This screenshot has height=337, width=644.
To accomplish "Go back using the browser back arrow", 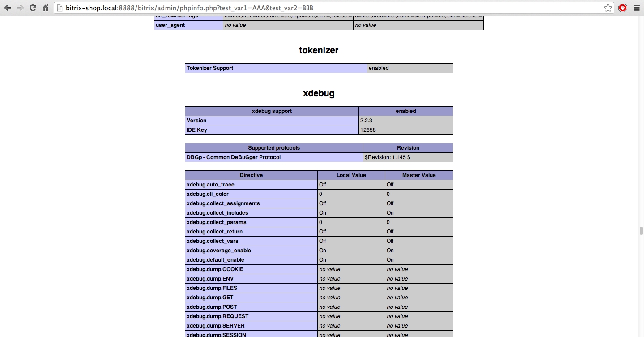I will point(8,8).
